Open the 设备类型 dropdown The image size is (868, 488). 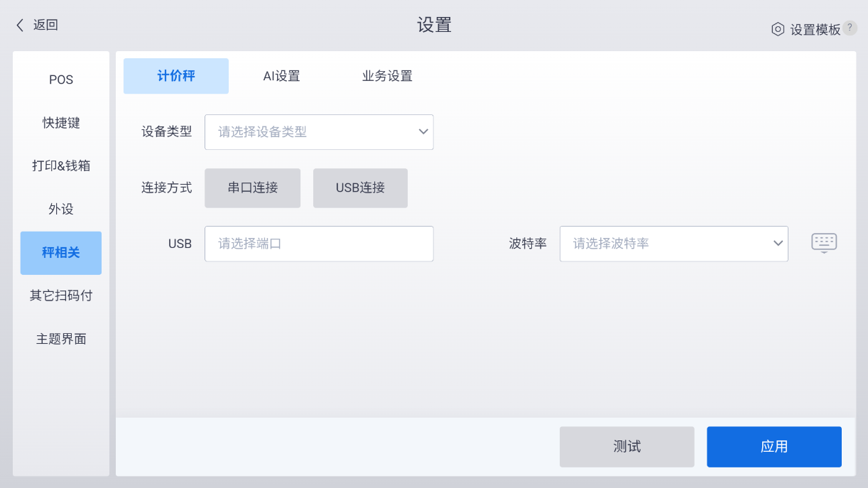tap(319, 132)
